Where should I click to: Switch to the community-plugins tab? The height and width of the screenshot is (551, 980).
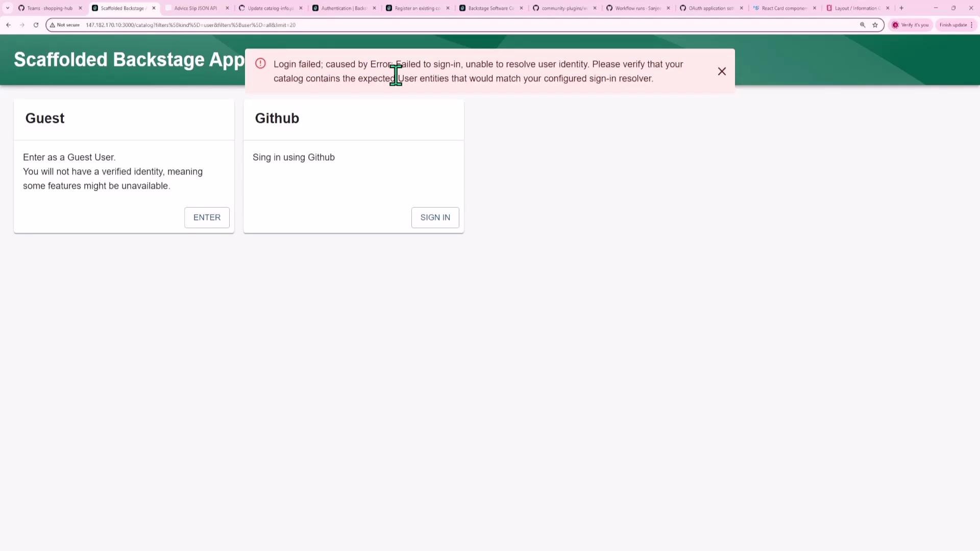pyautogui.click(x=565, y=8)
